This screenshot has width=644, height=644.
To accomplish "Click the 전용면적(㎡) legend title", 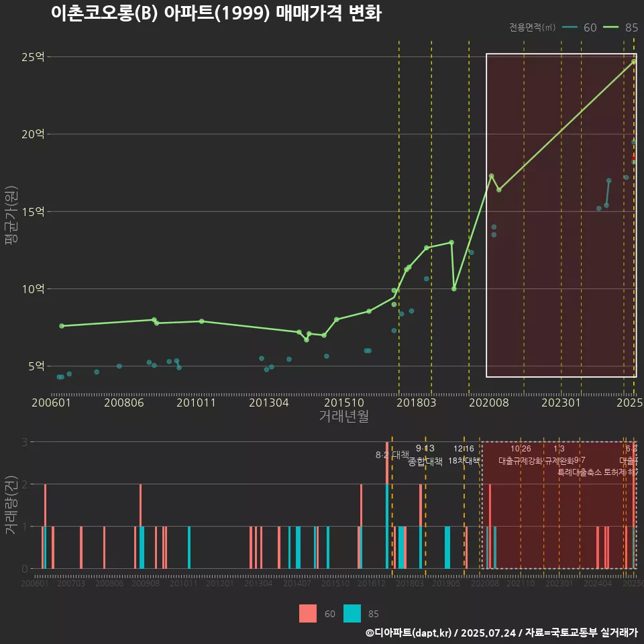I will pos(532,28).
